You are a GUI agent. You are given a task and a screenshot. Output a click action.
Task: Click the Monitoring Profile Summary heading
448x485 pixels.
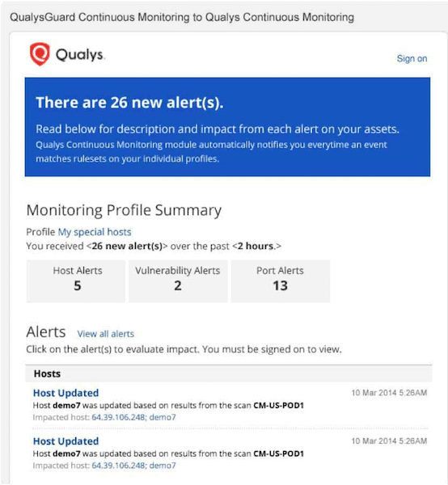tap(124, 210)
